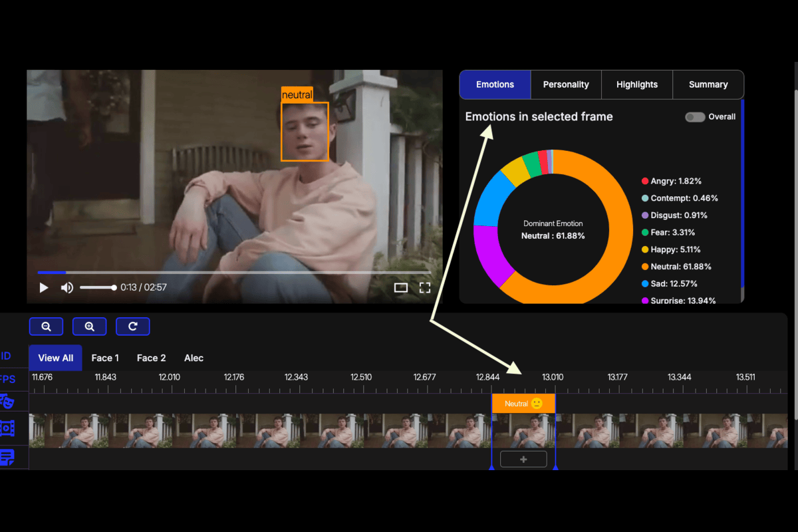This screenshot has height=532, width=798.
Task: Open the Personality tab
Action: 566,84
